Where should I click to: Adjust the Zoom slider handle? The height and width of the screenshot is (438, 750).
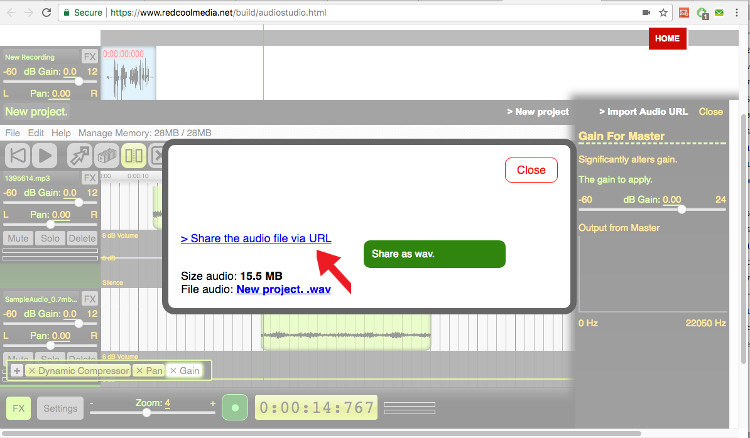click(x=147, y=412)
